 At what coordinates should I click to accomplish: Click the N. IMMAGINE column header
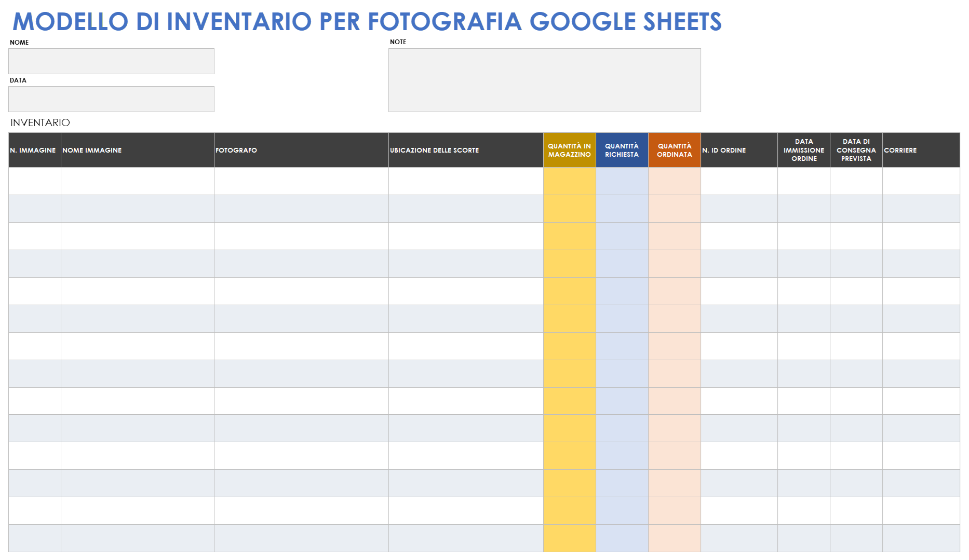click(35, 150)
